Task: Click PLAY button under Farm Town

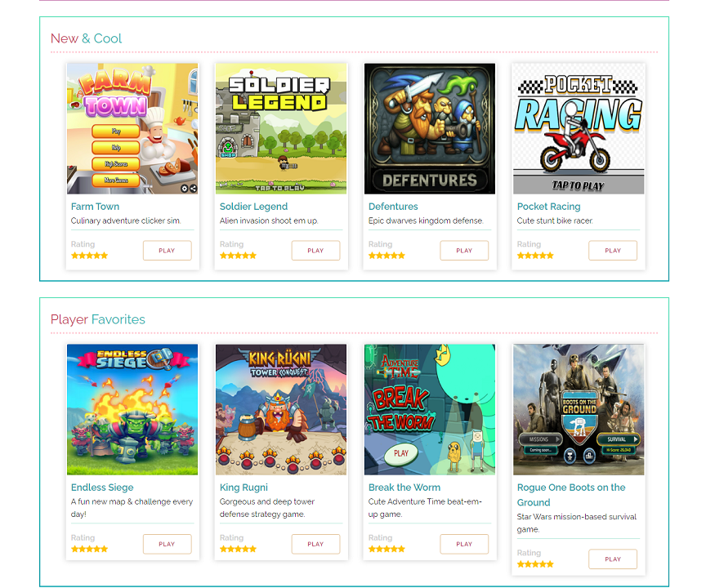Action: click(x=167, y=251)
